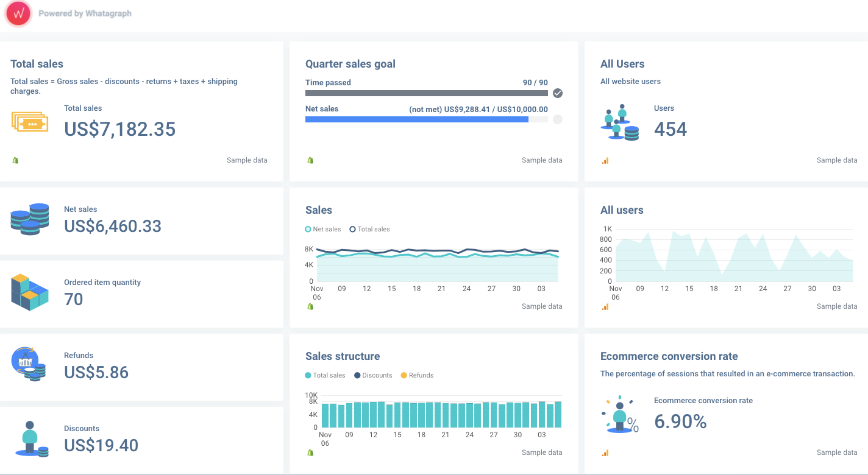868x475 pixels.
Task: Click the Sales structure heading
Action: pyautogui.click(x=343, y=356)
